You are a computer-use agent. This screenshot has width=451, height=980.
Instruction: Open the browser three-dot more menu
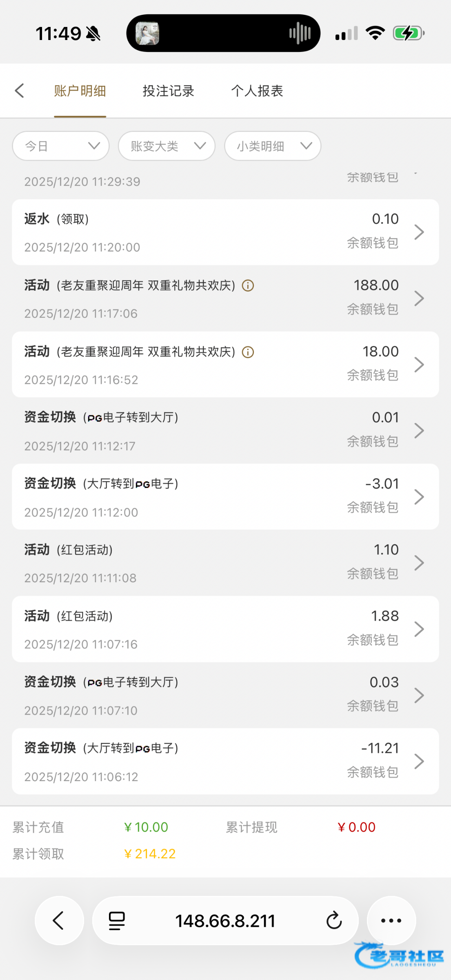pos(391,921)
